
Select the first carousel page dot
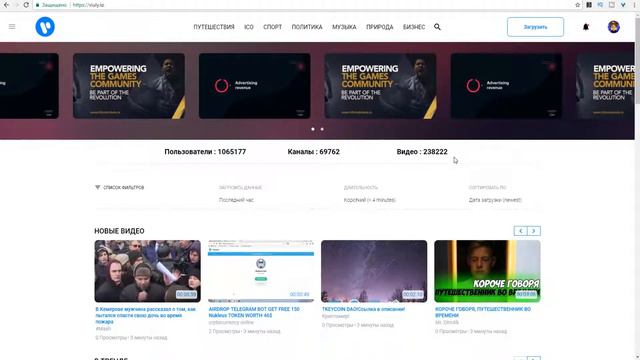(313, 129)
